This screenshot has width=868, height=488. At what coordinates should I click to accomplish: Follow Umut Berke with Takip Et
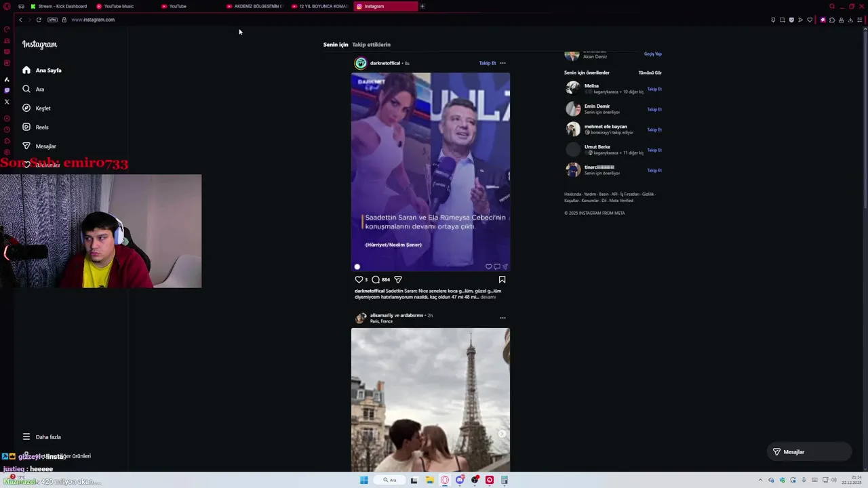[x=654, y=150]
